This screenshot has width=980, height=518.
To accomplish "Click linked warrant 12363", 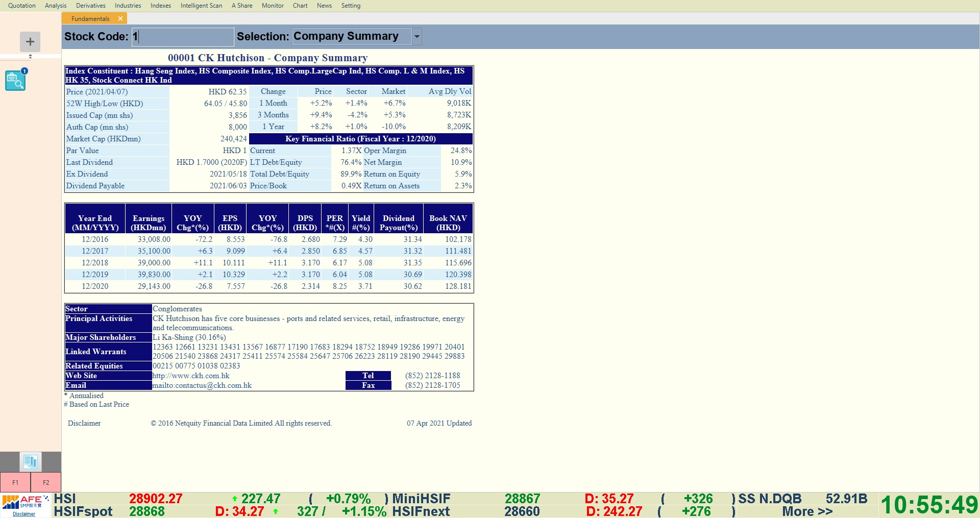I will click(x=163, y=347).
